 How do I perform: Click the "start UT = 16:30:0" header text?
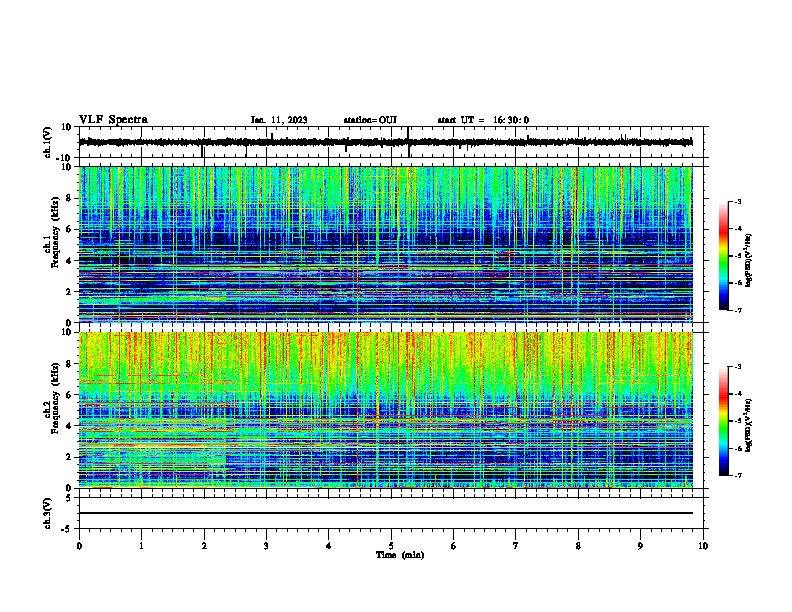pos(483,120)
